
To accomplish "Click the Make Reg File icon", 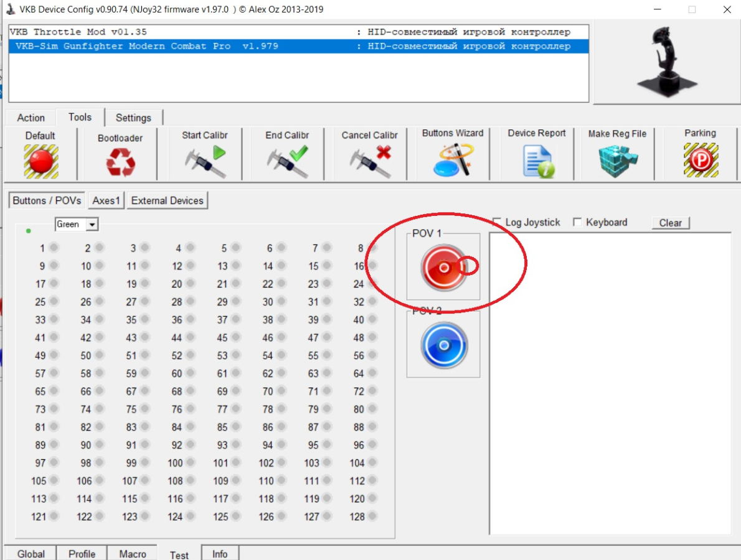I will 617,161.
